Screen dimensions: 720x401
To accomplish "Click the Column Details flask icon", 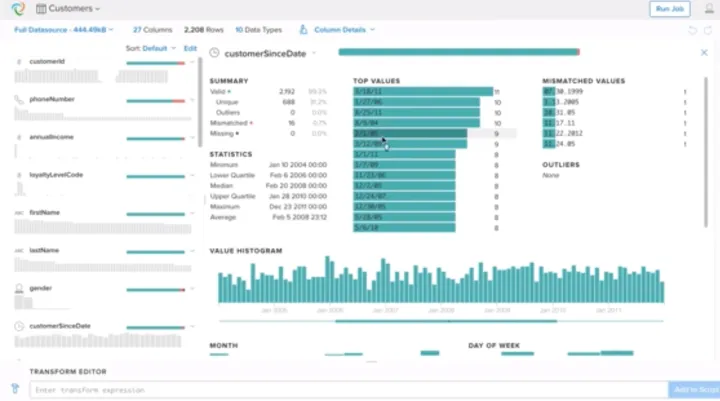I will (304, 30).
